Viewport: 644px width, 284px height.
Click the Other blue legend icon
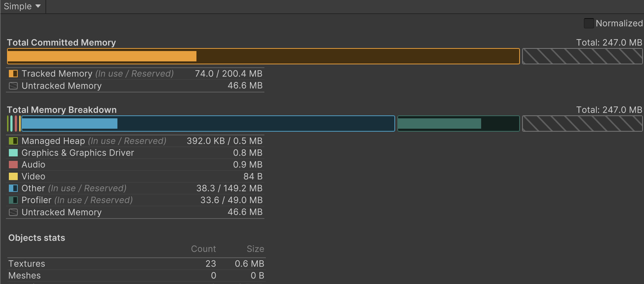click(x=13, y=188)
